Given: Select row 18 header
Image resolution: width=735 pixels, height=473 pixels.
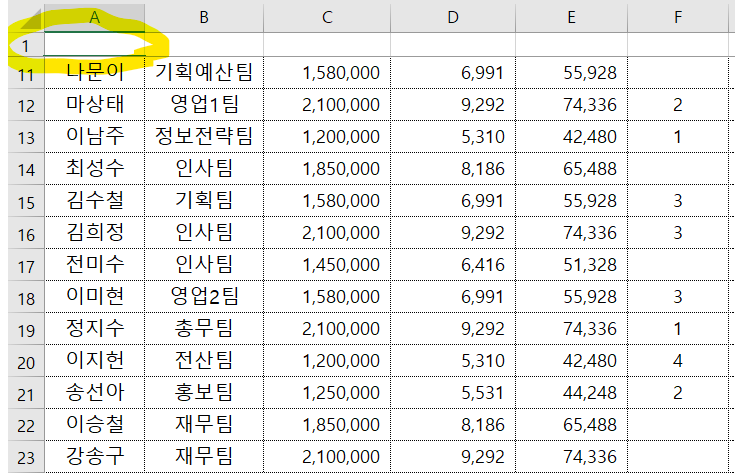Looking at the screenshot, I should (x=26, y=297).
